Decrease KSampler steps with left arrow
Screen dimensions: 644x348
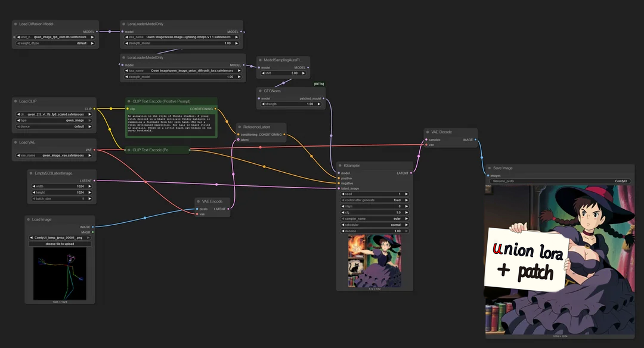pyautogui.click(x=343, y=206)
